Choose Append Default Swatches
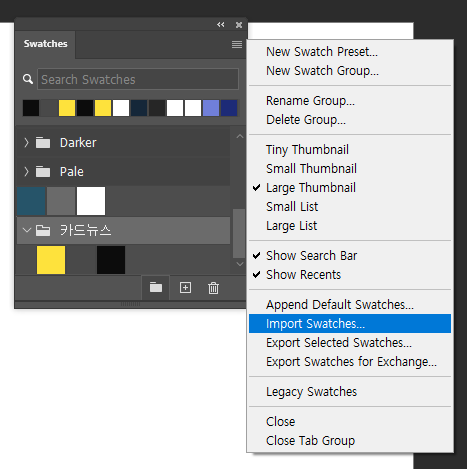 pyautogui.click(x=340, y=305)
